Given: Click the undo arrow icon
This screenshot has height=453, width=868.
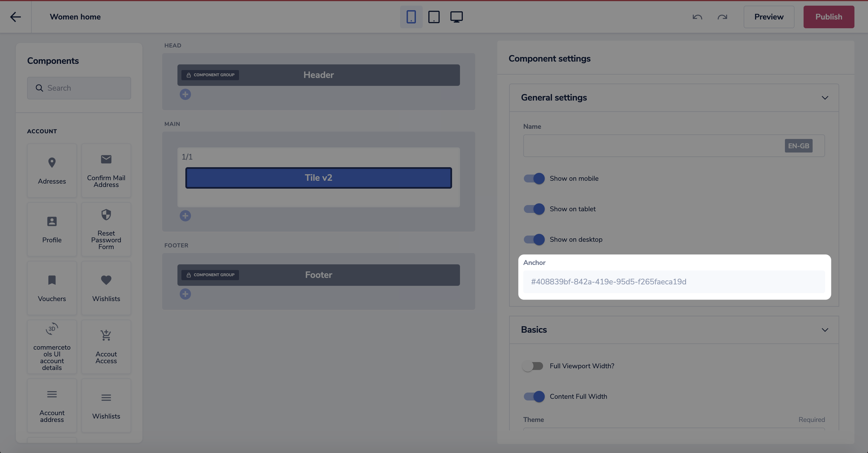Looking at the screenshot, I should point(697,17).
